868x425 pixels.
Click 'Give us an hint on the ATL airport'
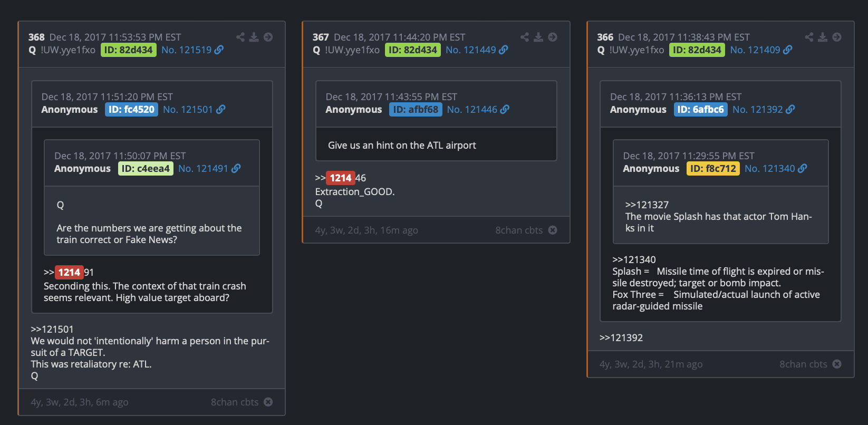click(402, 145)
